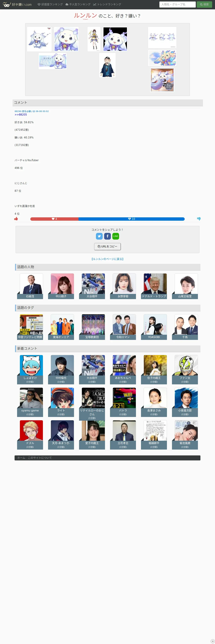Click the red heart vote bar showing 4

point(54,219)
